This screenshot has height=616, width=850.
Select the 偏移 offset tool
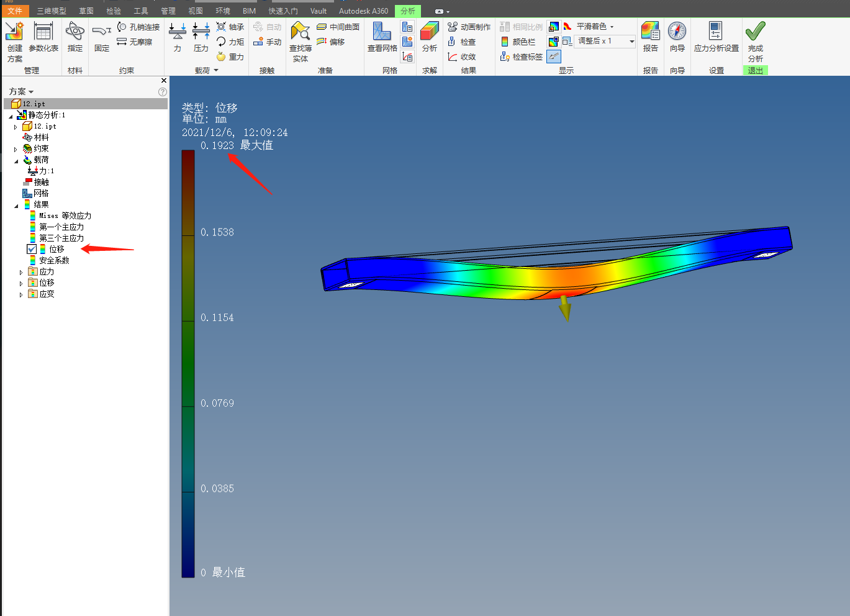tap(331, 42)
